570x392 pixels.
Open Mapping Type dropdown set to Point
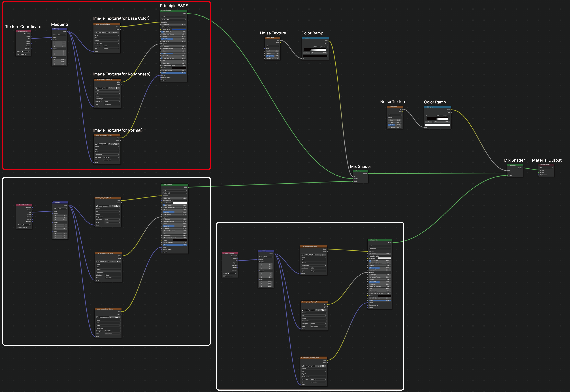[x=61, y=35]
